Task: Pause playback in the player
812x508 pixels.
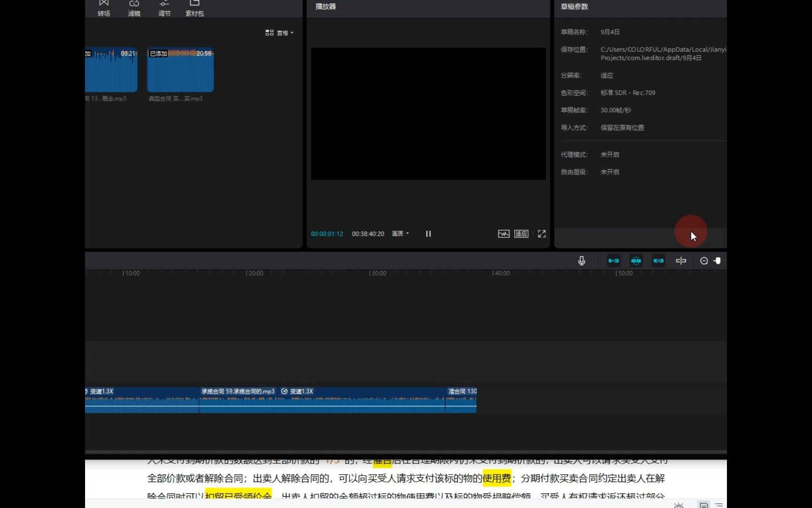Action: [x=428, y=234]
